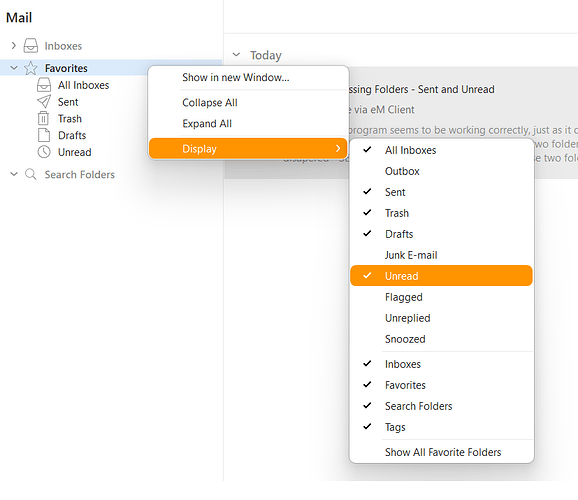The height and width of the screenshot is (500, 578).
Task: Click the Inboxes tray icon in sidebar
Action: point(31,46)
